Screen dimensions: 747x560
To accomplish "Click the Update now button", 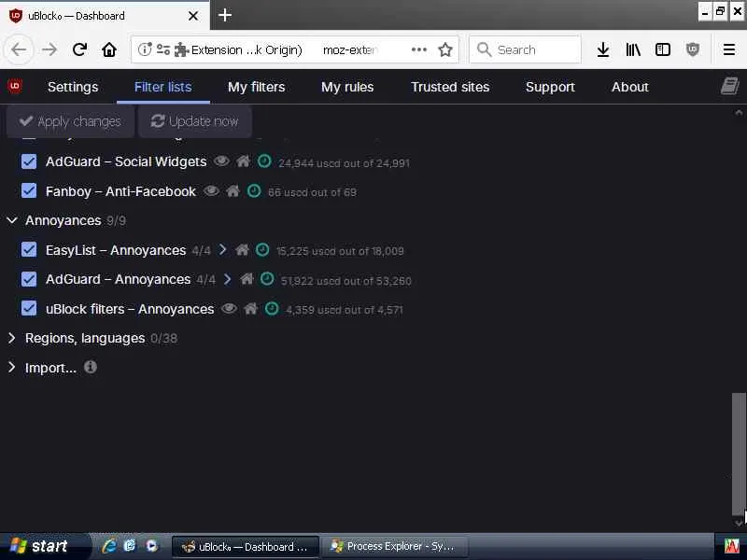I will (x=195, y=121).
